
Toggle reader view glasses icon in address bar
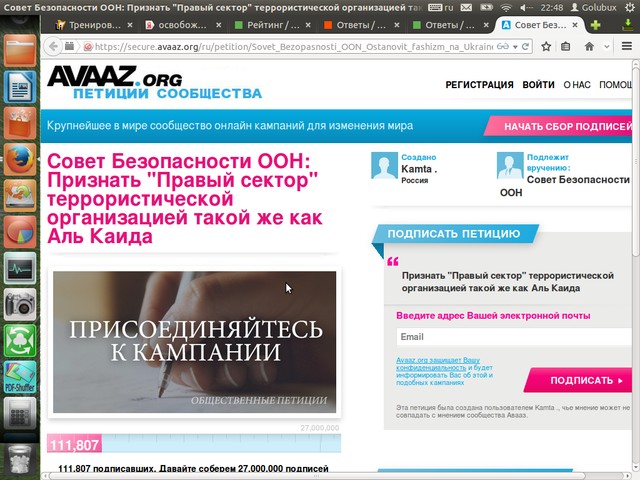click(502, 47)
